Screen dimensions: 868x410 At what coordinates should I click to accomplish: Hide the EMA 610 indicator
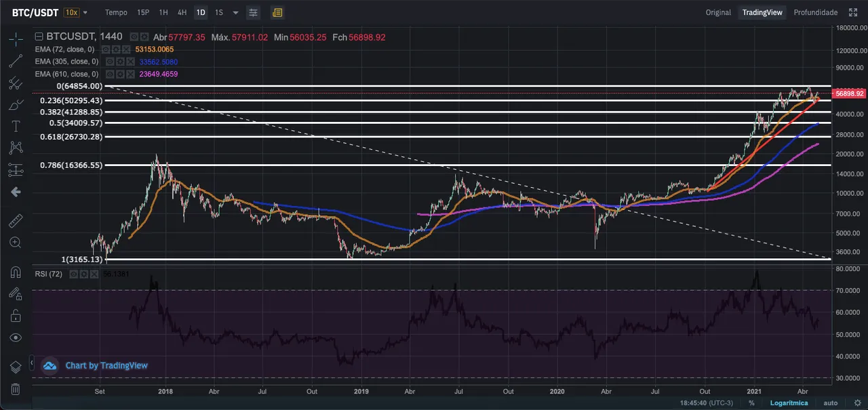(x=109, y=74)
